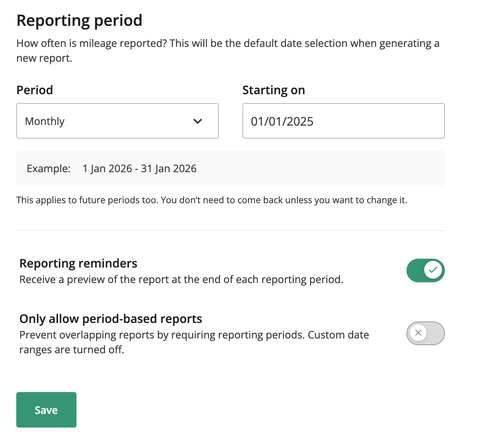The height and width of the screenshot is (439, 504).
Task: Click the example range 1 Jan 2026 - 31 Jan 2026
Action: (x=139, y=168)
